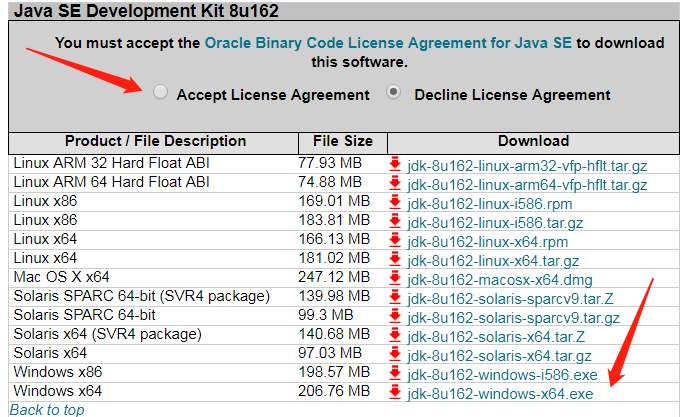Select the Accept License Agreement radio button
The width and height of the screenshot is (681, 417).
click(x=160, y=92)
